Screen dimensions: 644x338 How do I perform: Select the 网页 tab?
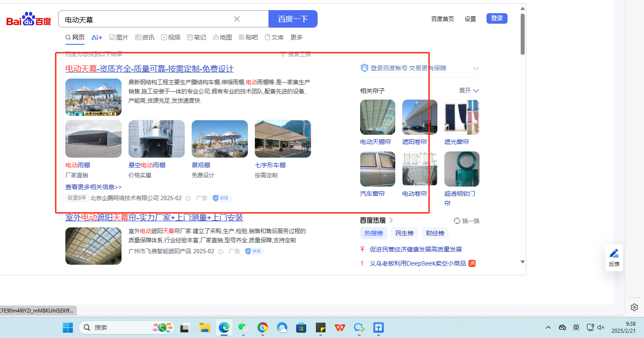(75, 37)
